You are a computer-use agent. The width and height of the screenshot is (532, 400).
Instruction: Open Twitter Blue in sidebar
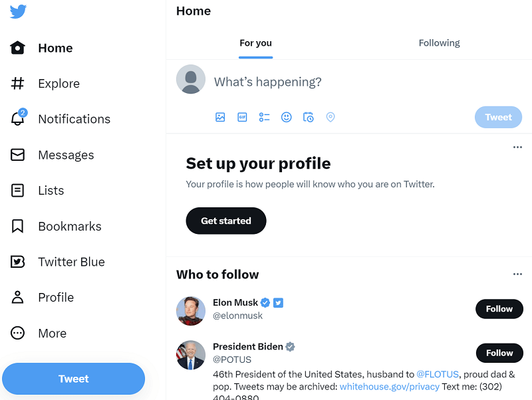58,262
